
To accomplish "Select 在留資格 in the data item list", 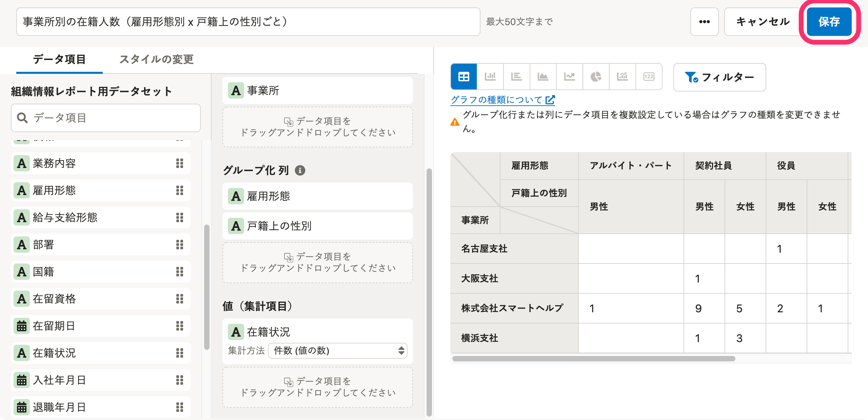I will click(101, 299).
